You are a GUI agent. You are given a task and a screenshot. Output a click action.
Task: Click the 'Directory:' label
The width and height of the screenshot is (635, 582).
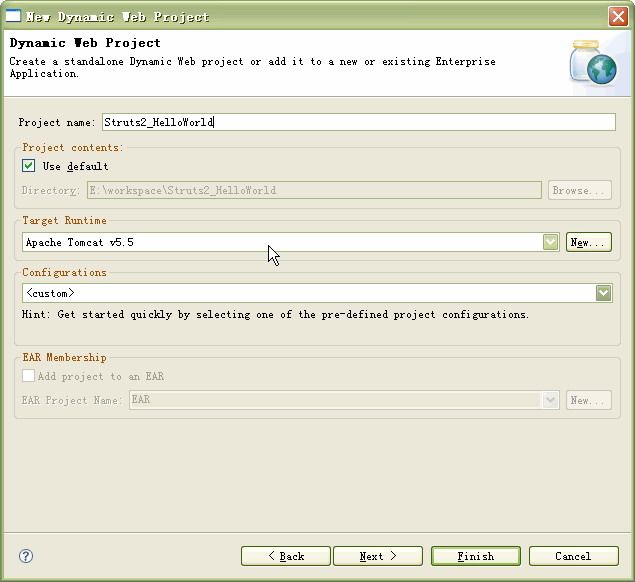tap(51, 190)
